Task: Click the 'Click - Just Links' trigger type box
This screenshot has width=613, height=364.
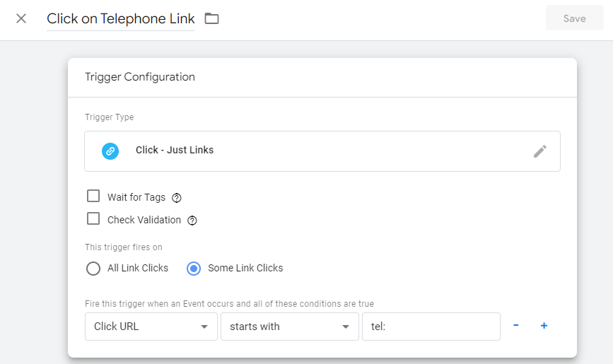Action: coord(322,151)
